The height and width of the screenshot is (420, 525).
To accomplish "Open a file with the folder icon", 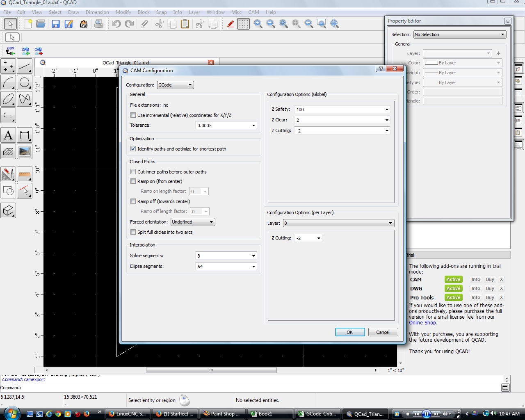I will (x=40, y=24).
